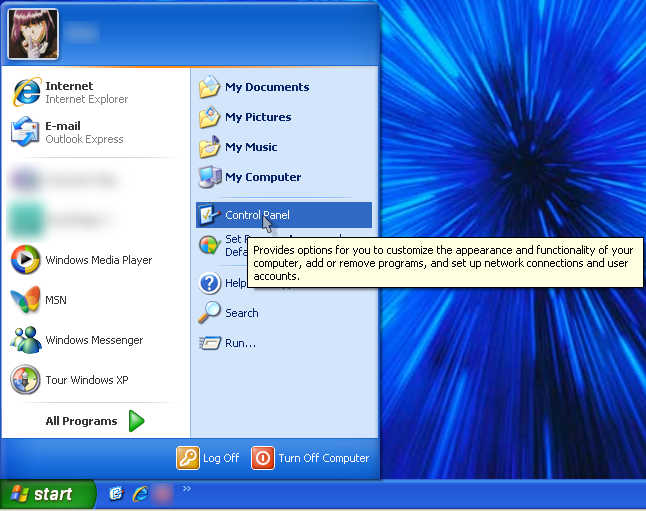The height and width of the screenshot is (511, 646).
Task: Open the Run dialog icon
Action: [x=210, y=343]
